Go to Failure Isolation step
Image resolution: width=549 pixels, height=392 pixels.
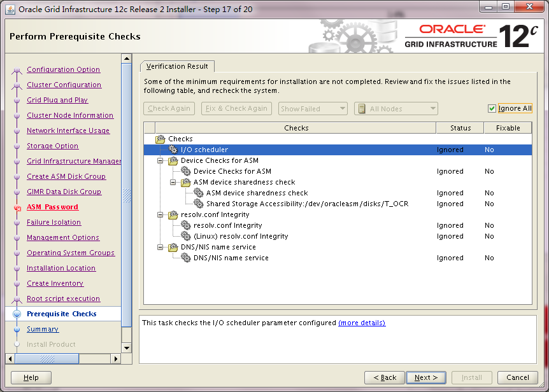[x=54, y=222]
